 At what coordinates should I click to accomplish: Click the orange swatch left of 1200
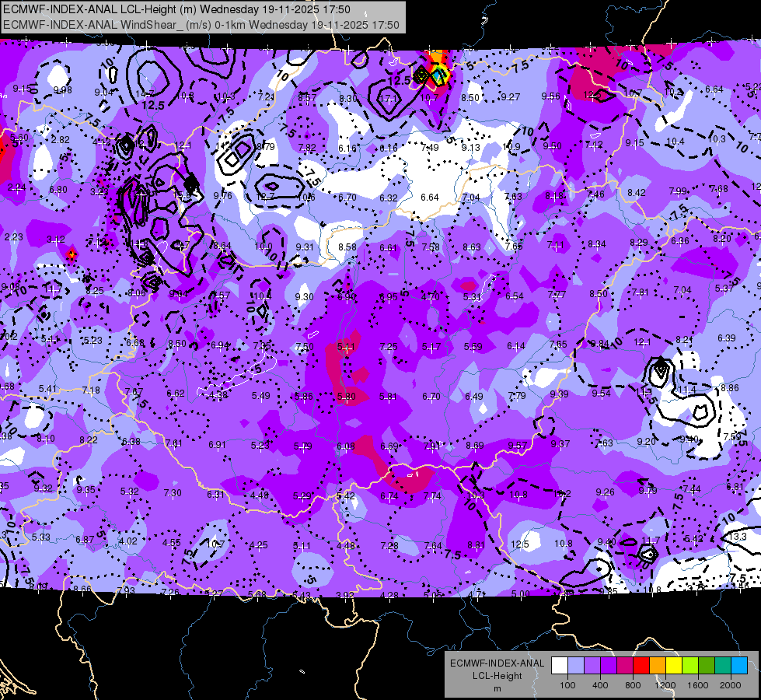click(x=658, y=666)
